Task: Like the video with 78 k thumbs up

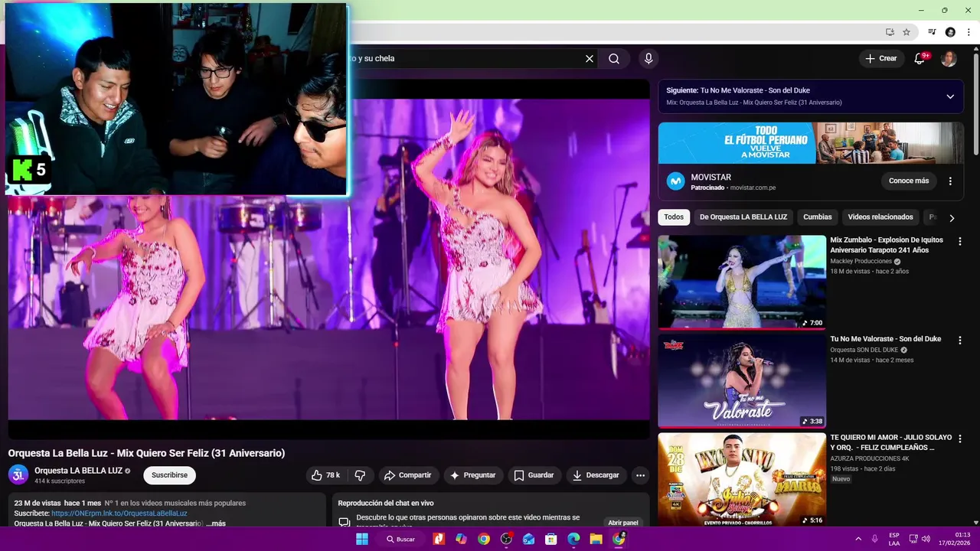Action: (325, 475)
